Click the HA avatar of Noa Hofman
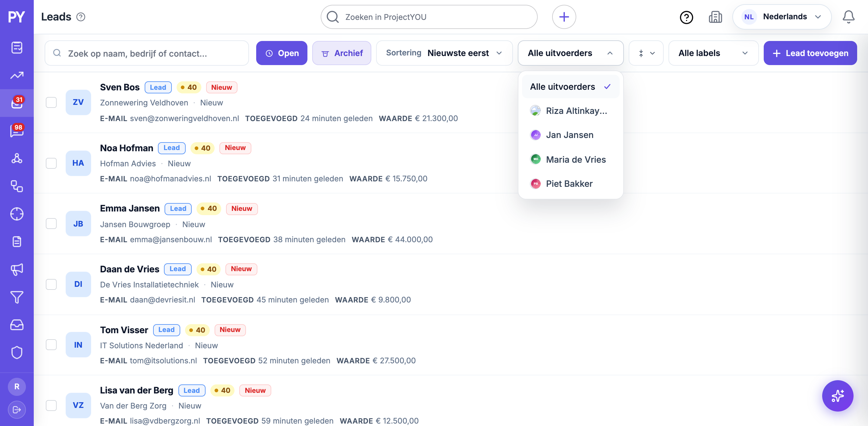Screen dimensions: 868x426 (x=78, y=163)
